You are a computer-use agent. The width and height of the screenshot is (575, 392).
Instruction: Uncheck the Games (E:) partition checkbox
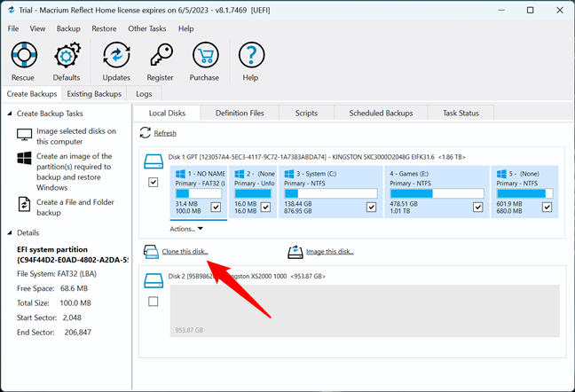477,207
